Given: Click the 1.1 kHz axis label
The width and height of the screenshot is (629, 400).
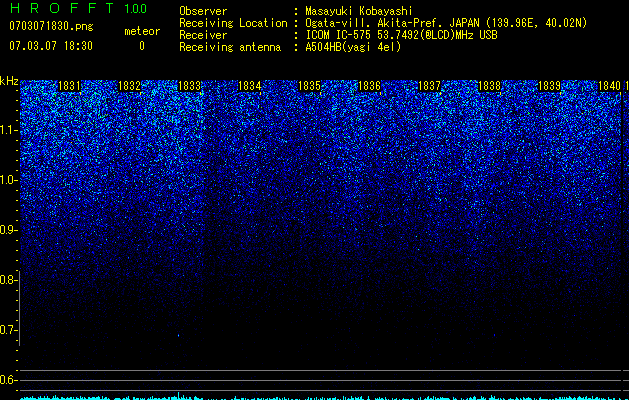Looking at the screenshot, I should [x=8, y=130].
